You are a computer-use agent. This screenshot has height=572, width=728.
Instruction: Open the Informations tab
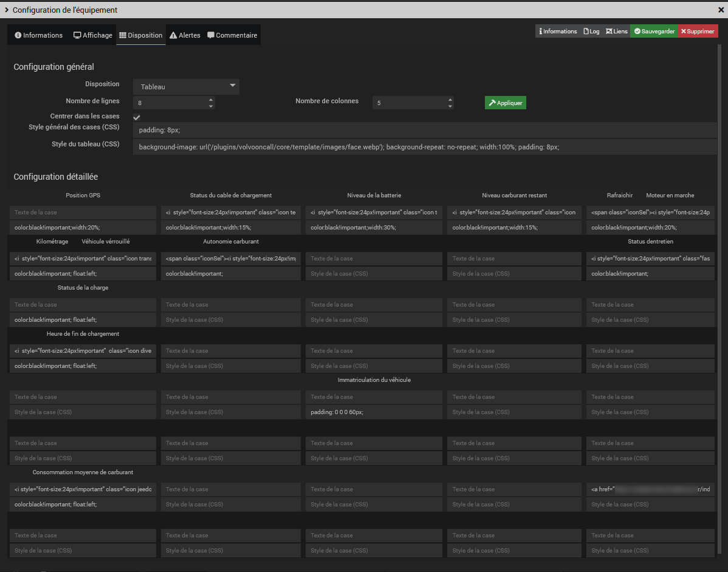(x=38, y=35)
